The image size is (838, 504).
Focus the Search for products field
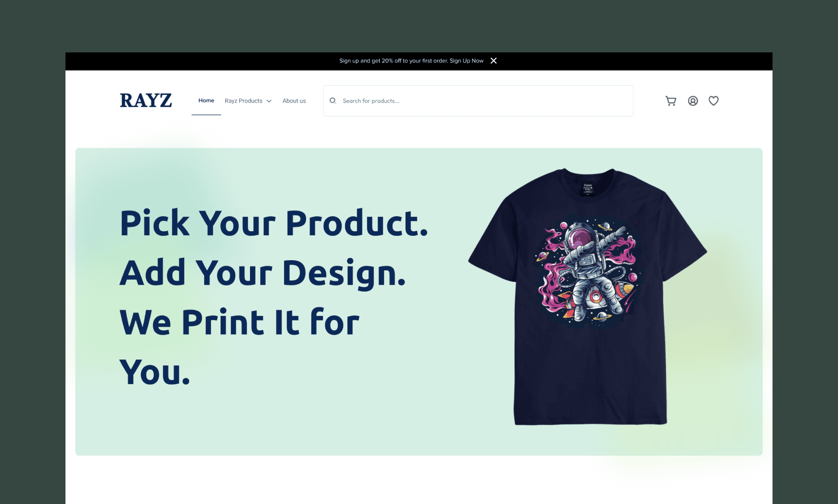(x=478, y=101)
